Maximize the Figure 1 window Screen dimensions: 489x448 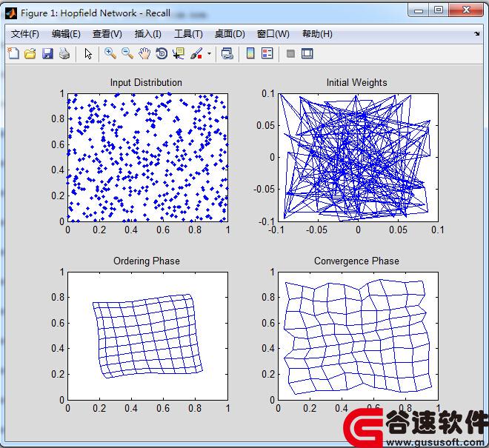[x=439, y=10]
